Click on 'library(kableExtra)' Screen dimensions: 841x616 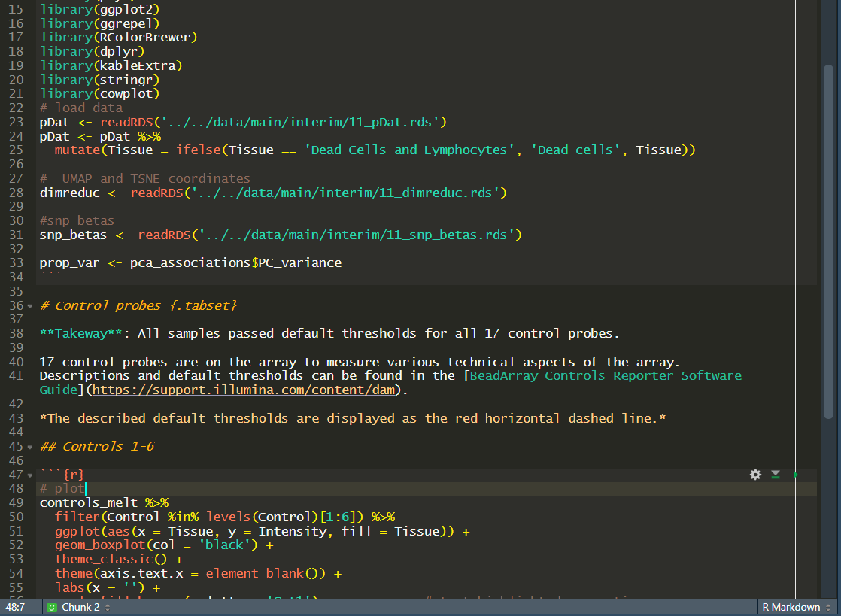(x=111, y=66)
